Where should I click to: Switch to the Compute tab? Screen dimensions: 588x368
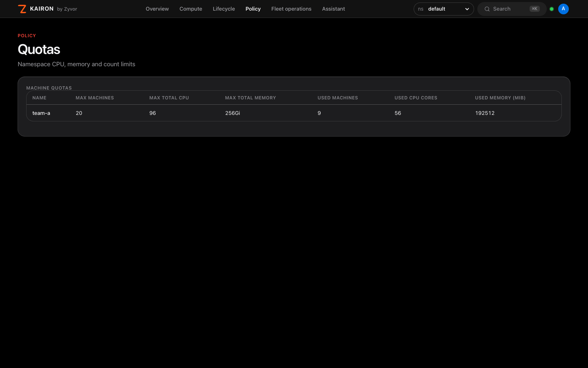(191, 9)
